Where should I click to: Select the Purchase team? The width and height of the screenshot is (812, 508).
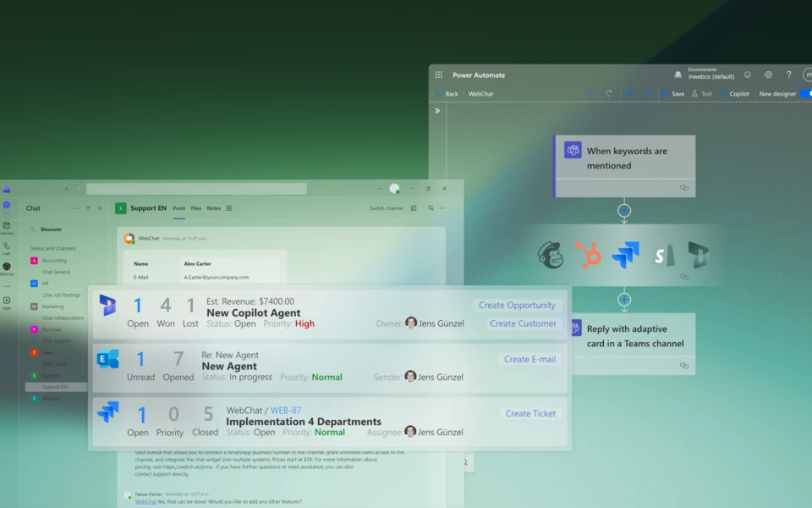point(52,329)
